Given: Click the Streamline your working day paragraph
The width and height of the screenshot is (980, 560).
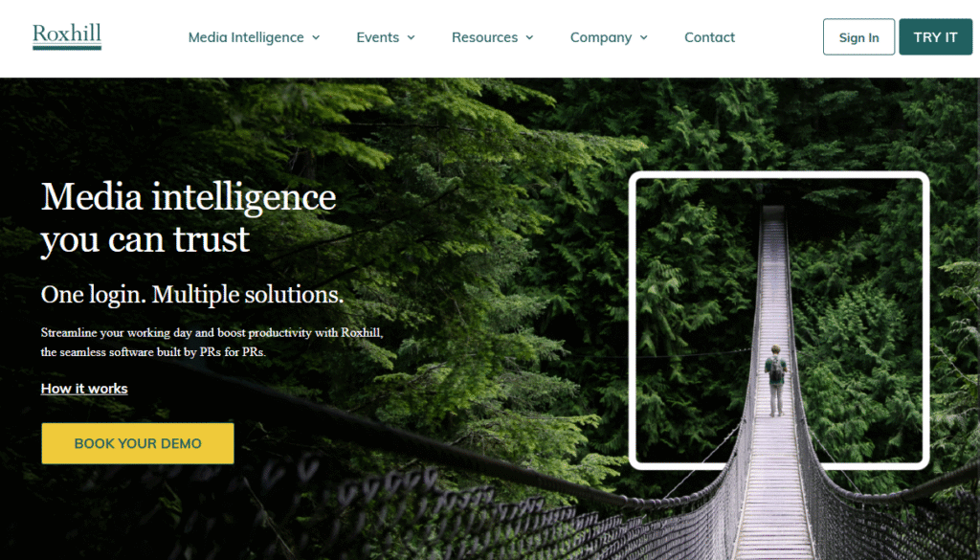Looking at the screenshot, I should (x=212, y=342).
